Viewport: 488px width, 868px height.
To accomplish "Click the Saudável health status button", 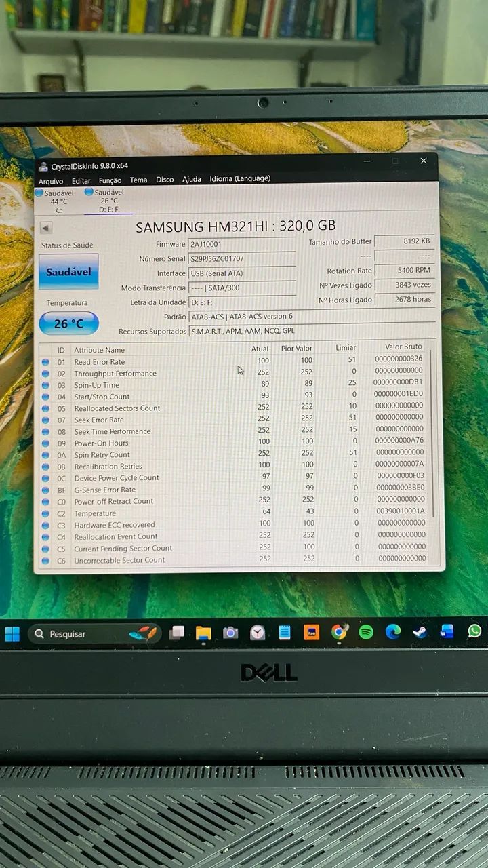I will tap(68, 271).
